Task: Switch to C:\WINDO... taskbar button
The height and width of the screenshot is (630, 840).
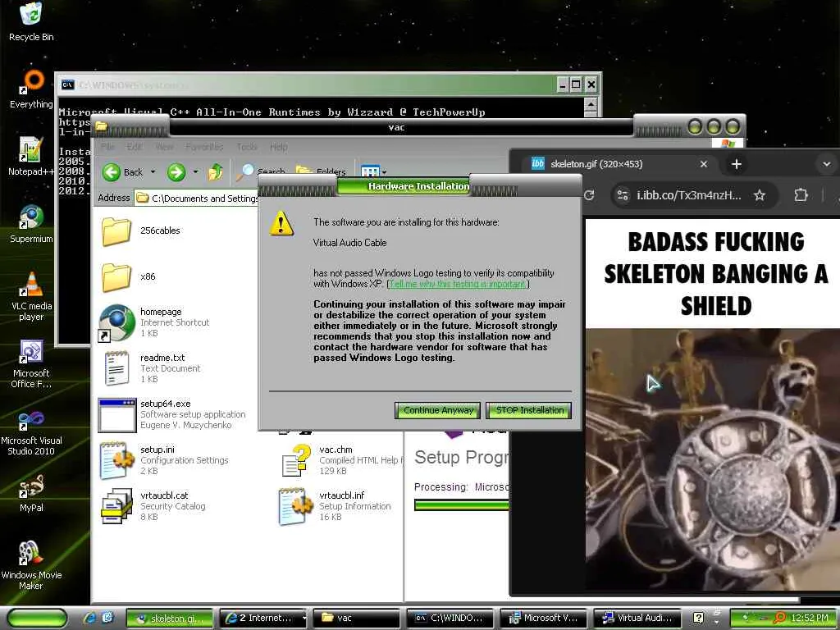Action: click(x=450, y=618)
